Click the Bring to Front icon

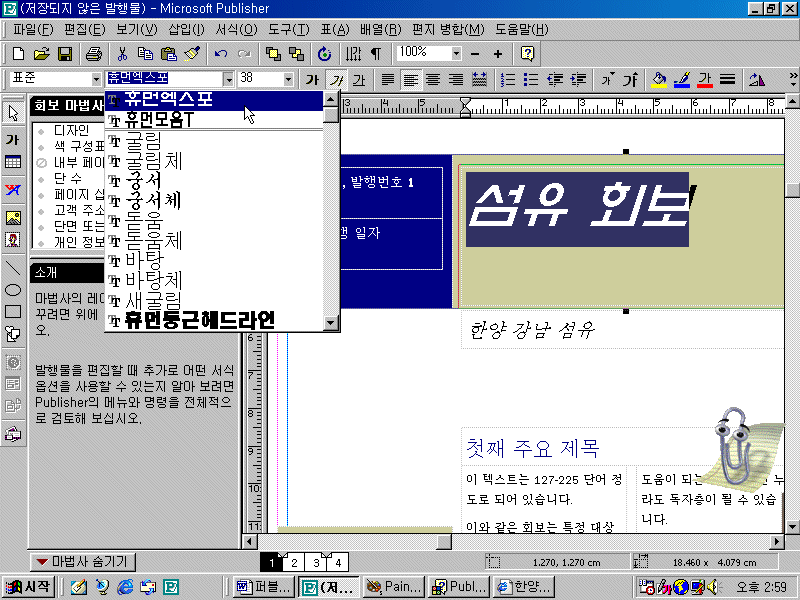click(x=273, y=54)
